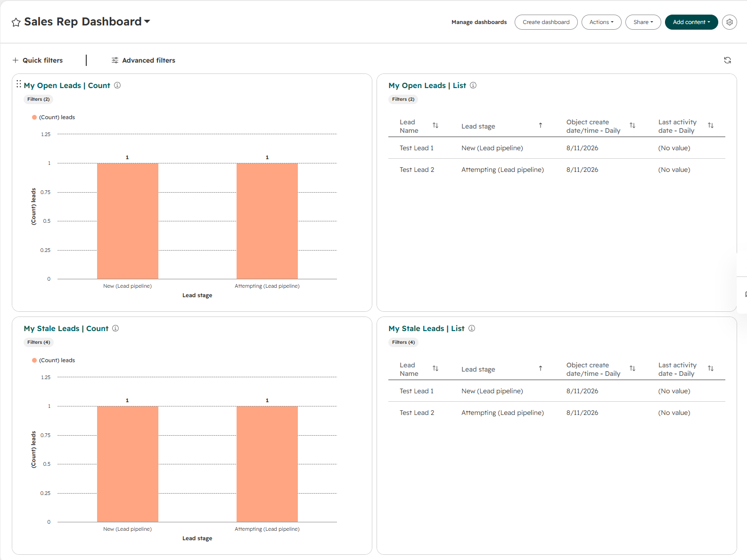
Task: Show info for My Stale Leads Count
Action: click(x=115, y=328)
